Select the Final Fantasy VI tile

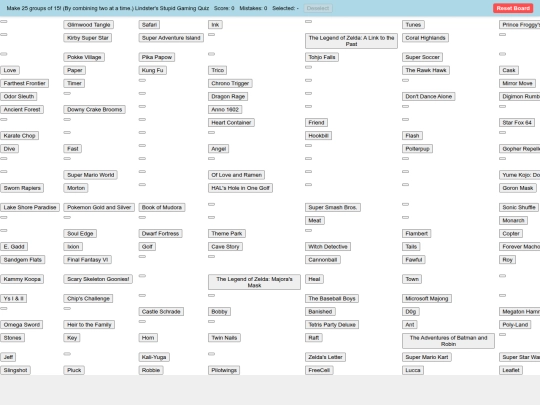tap(88, 260)
